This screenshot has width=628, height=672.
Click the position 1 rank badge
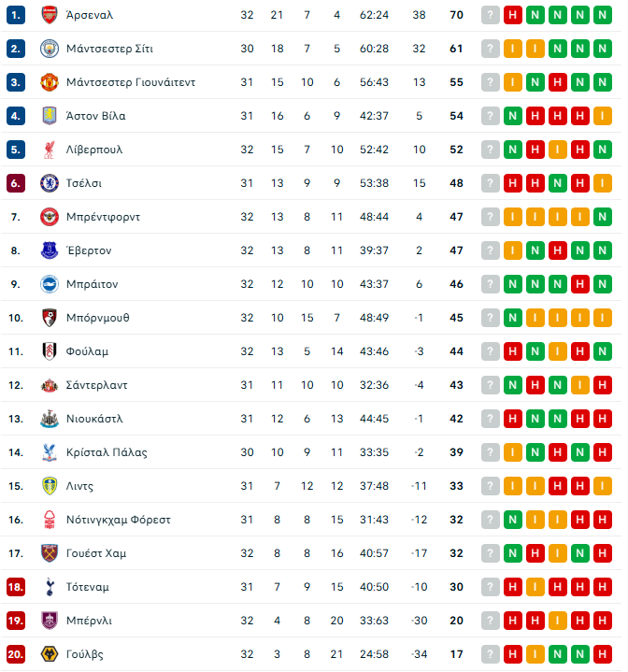coord(15,15)
